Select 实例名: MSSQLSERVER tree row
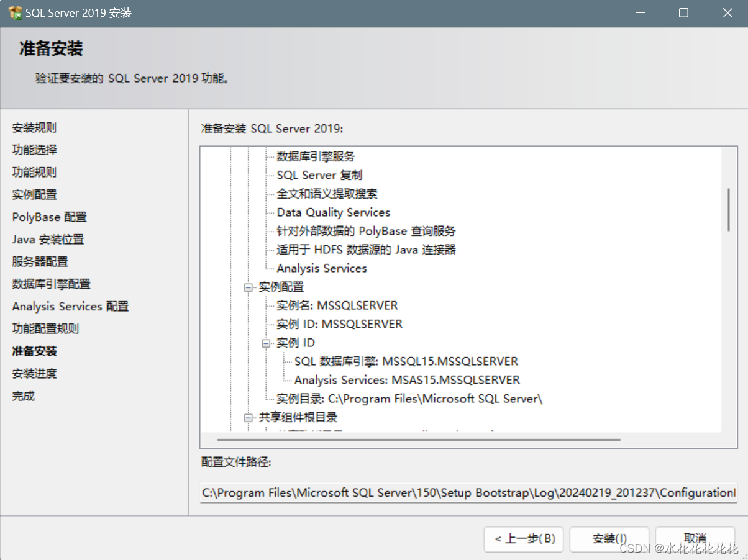The width and height of the screenshot is (748, 560). (x=337, y=305)
